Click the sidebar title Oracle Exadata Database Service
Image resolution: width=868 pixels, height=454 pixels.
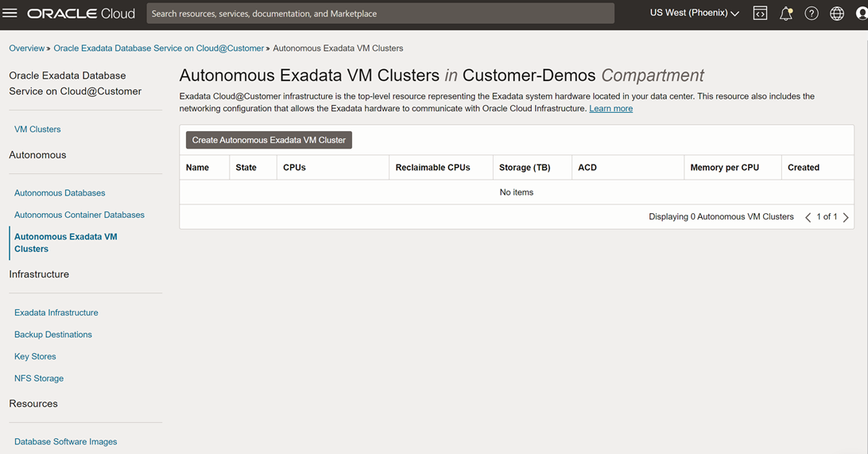76,83
